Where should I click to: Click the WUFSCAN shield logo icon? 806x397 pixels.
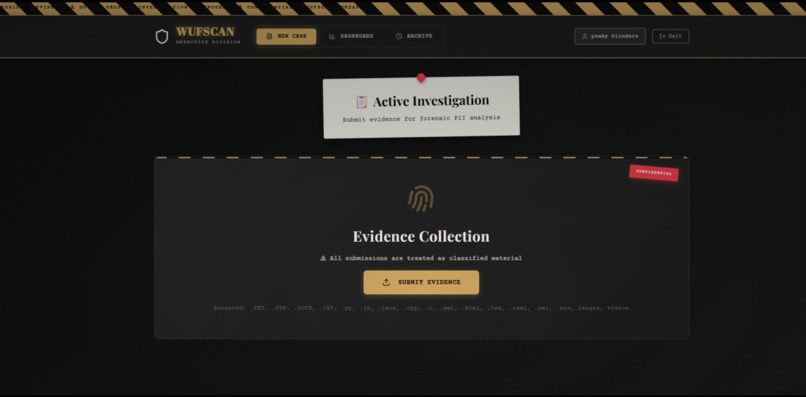[x=162, y=37]
